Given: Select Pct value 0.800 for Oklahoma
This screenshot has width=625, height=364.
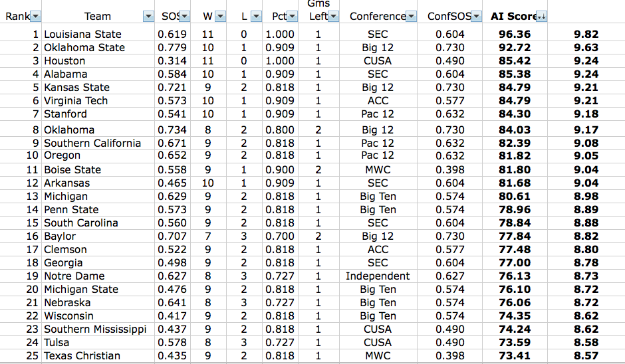Looking at the screenshot, I should click(x=280, y=130).
